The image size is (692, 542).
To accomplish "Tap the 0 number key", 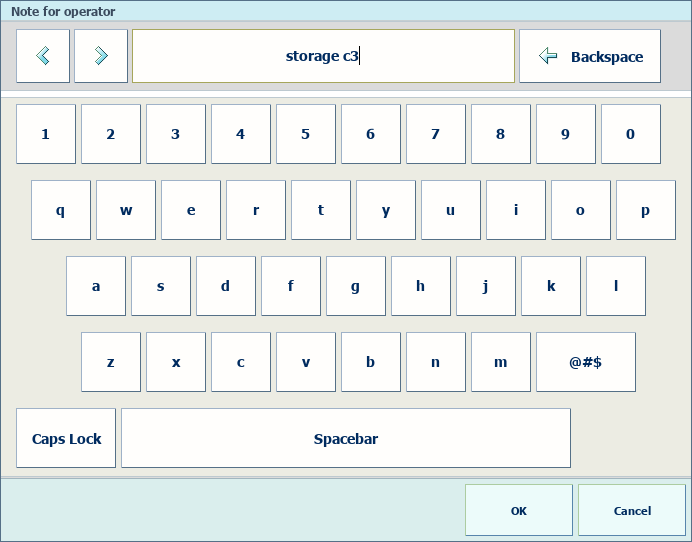I will (630, 134).
